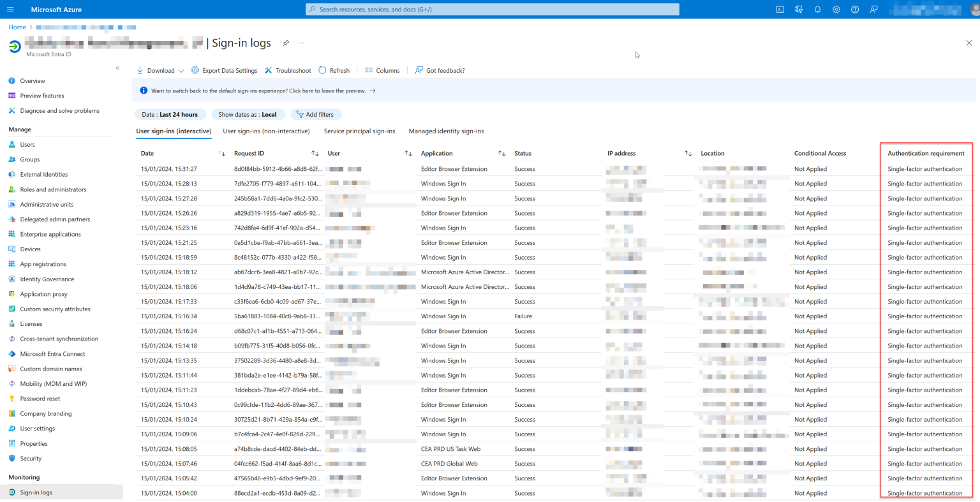Switch to Service principal sign-ins tab
This screenshot has height=502, width=980.
pyautogui.click(x=360, y=131)
